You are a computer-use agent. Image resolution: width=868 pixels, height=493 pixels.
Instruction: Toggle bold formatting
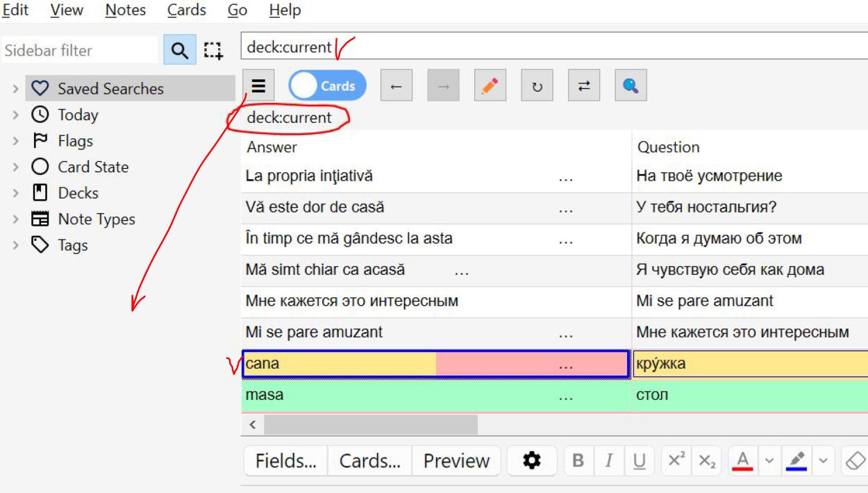578,460
